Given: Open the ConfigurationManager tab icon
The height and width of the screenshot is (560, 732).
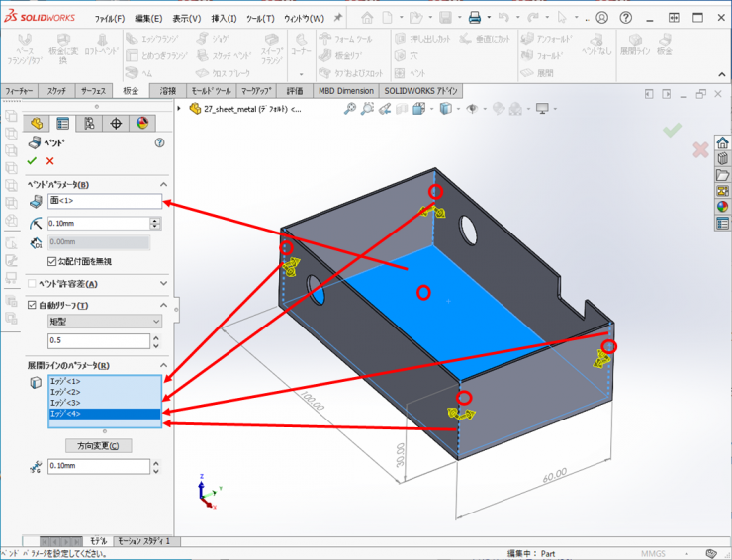Looking at the screenshot, I should pyautogui.click(x=90, y=124).
